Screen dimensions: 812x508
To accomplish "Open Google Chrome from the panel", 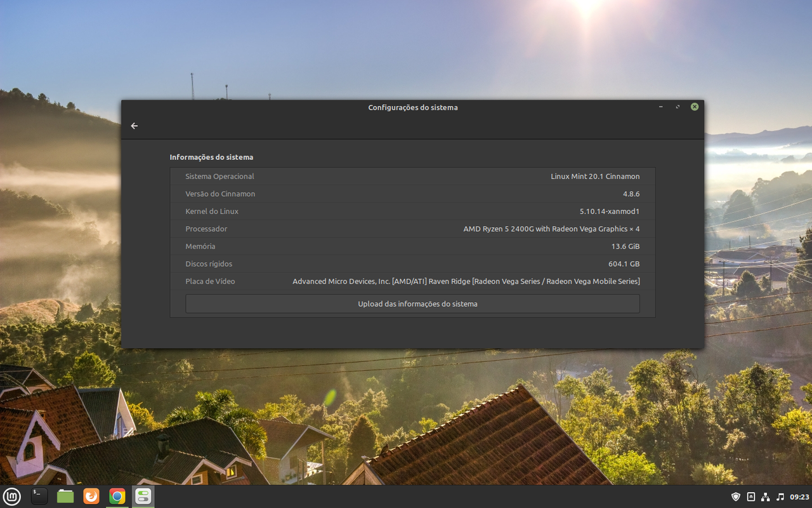I will (117, 496).
